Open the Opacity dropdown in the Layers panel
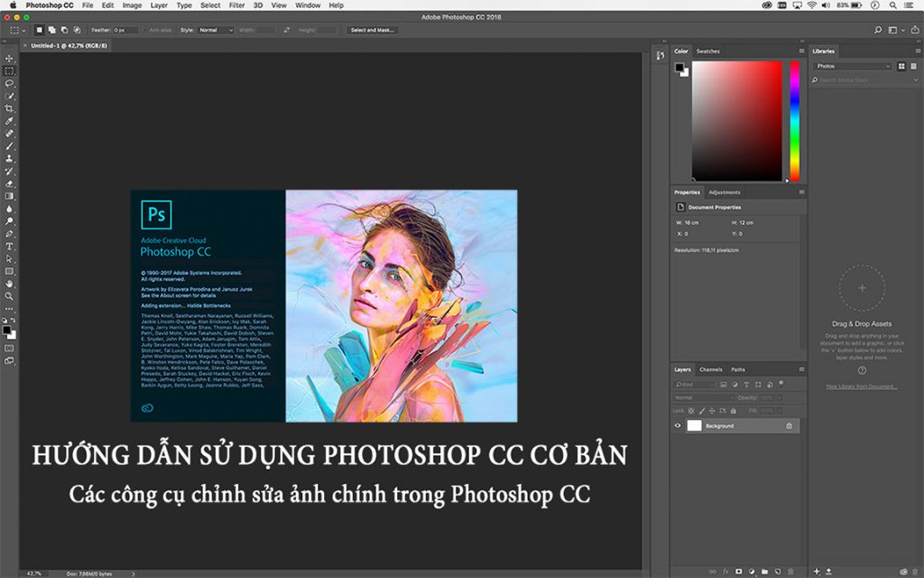The image size is (924, 578). pos(780,396)
